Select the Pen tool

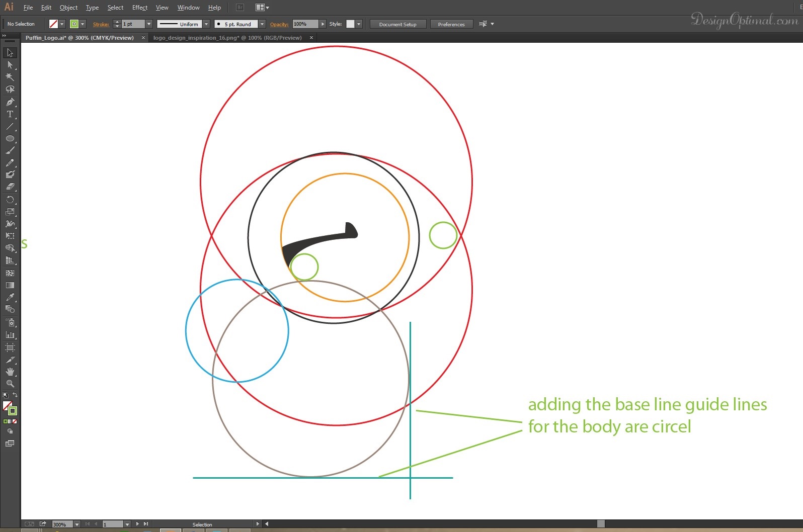(x=10, y=102)
